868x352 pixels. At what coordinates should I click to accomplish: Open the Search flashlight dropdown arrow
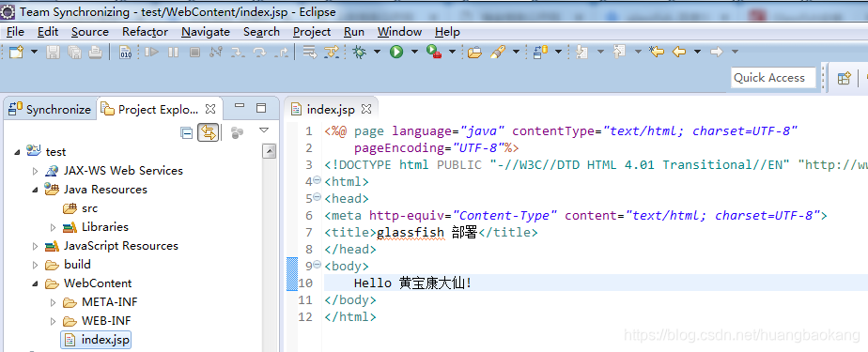point(516,52)
